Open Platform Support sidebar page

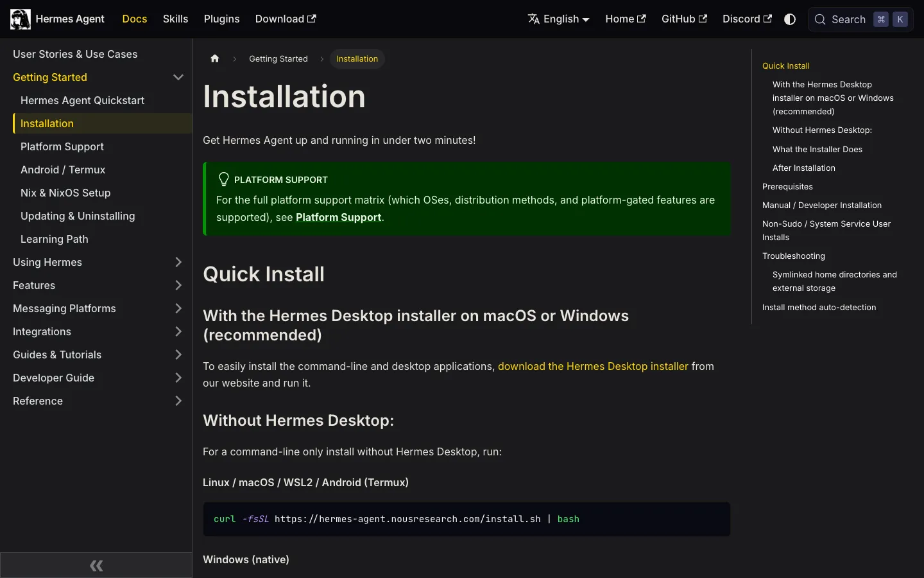pyautogui.click(x=62, y=146)
